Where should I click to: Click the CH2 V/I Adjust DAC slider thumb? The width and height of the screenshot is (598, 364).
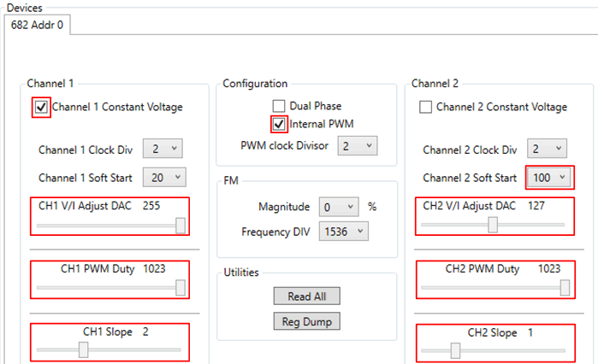(493, 225)
